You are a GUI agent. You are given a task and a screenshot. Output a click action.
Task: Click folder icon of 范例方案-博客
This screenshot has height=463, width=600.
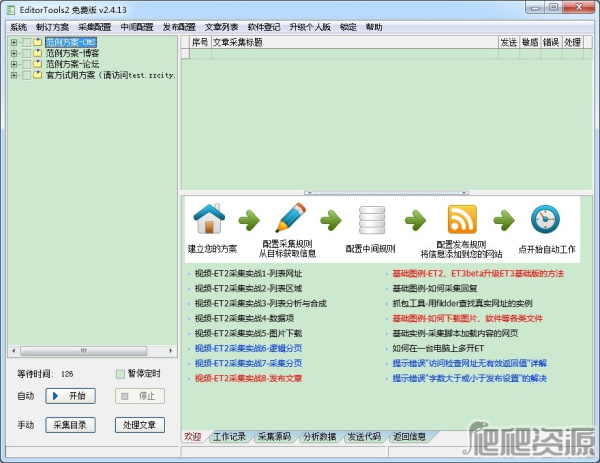point(38,53)
